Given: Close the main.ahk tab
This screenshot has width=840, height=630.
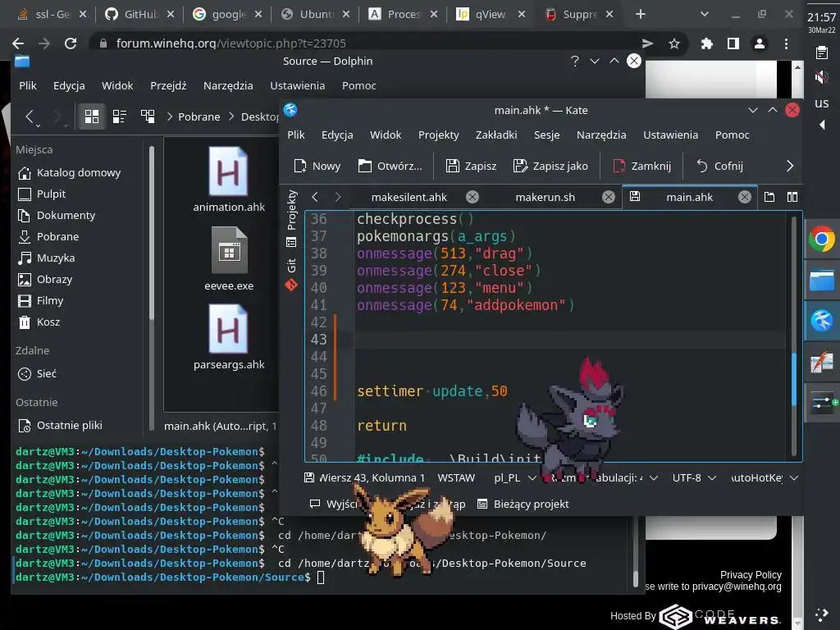Looking at the screenshot, I should tap(745, 197).
